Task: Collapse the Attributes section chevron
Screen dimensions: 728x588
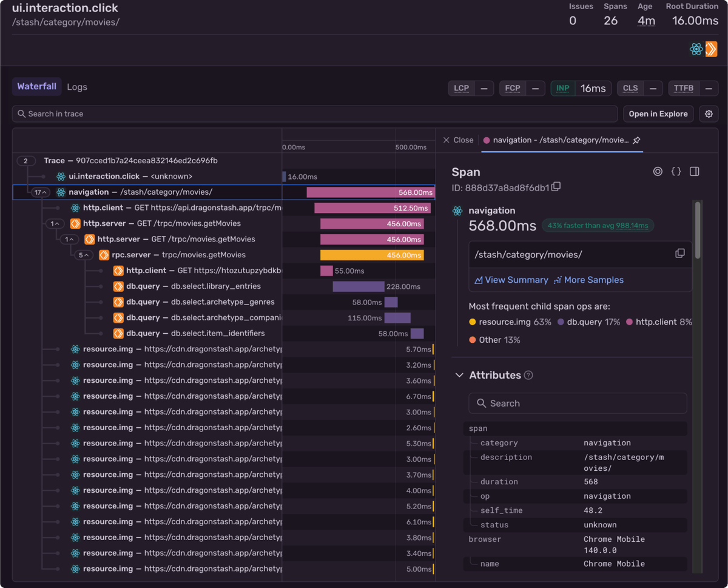Action: click(x=459, y=375)
